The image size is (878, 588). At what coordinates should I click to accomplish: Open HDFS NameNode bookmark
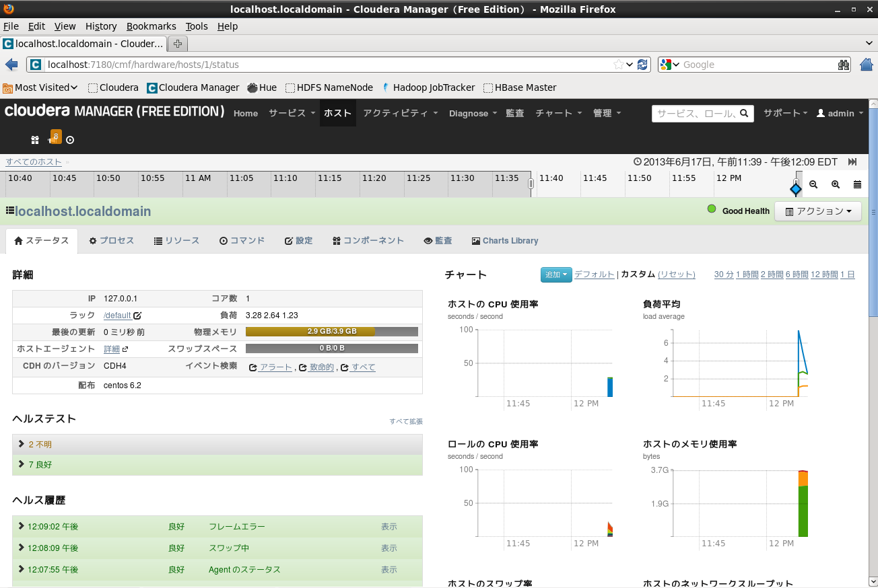329,87
